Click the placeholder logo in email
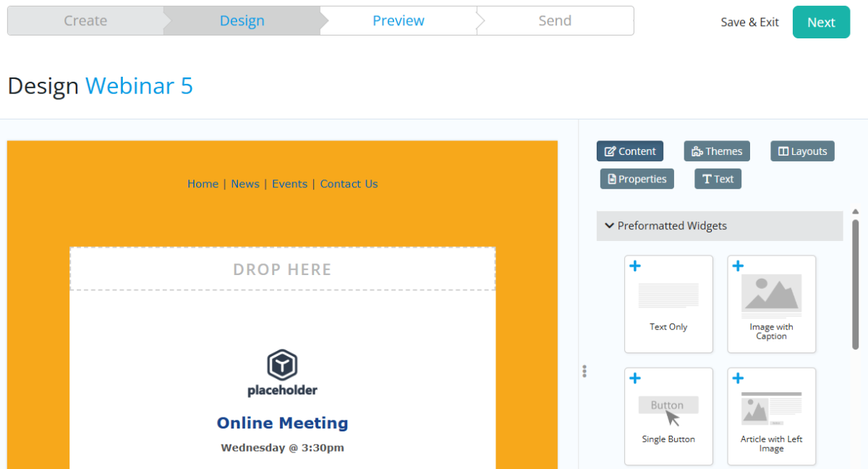This screenshot has width=868, height=469. (282, 373)
